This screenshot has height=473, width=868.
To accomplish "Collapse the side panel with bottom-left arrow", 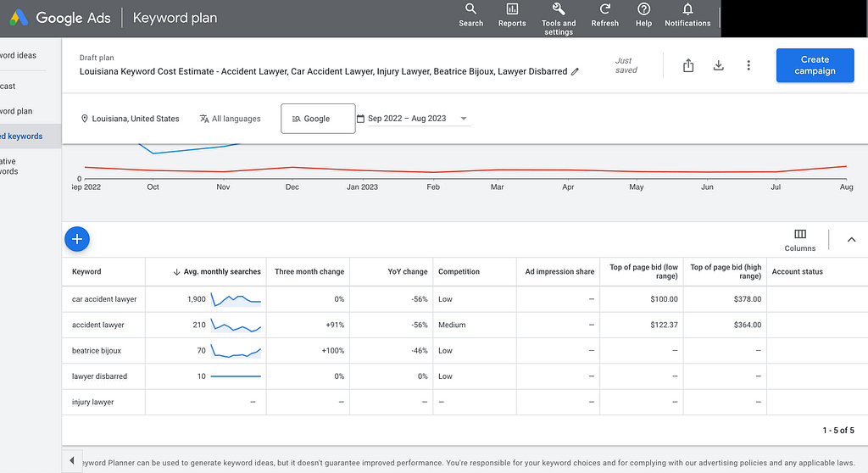I will [72, 460].
